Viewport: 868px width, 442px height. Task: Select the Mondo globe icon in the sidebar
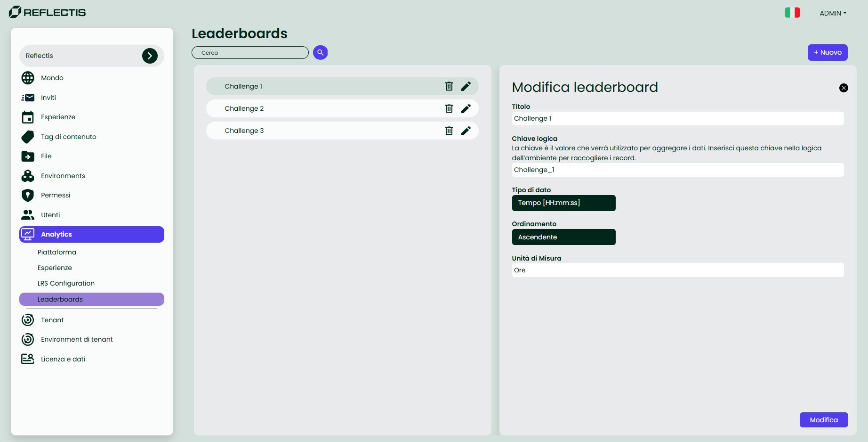[28, 78]
